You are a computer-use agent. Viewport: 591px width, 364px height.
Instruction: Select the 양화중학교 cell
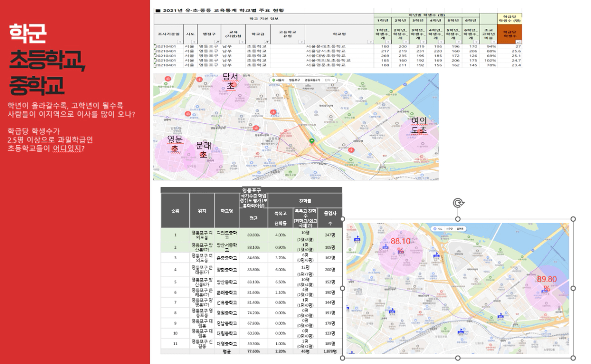(x=227, y=270)
